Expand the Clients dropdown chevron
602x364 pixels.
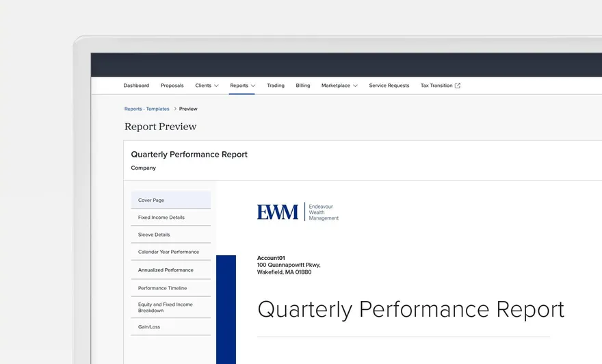[217, 86]
